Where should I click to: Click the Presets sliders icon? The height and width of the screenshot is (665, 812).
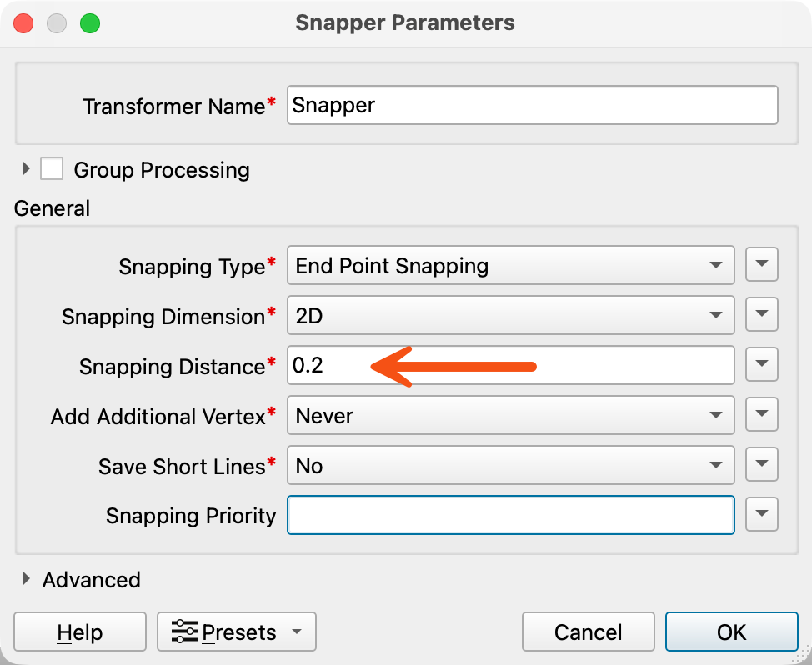[185, 632]
